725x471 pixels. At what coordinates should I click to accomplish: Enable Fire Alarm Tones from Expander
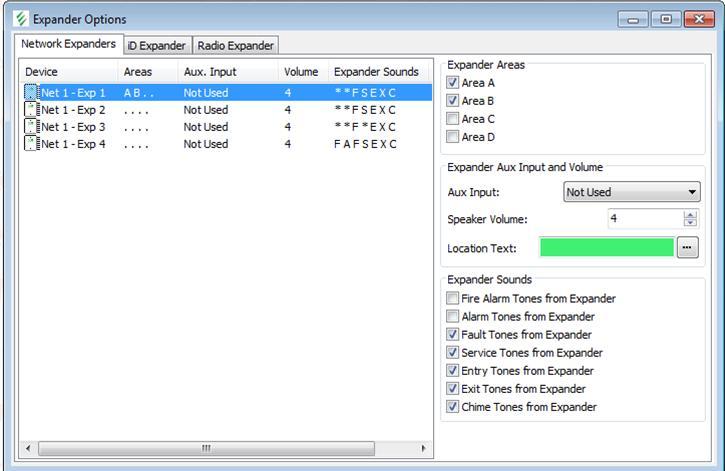(x=453, y=299)
